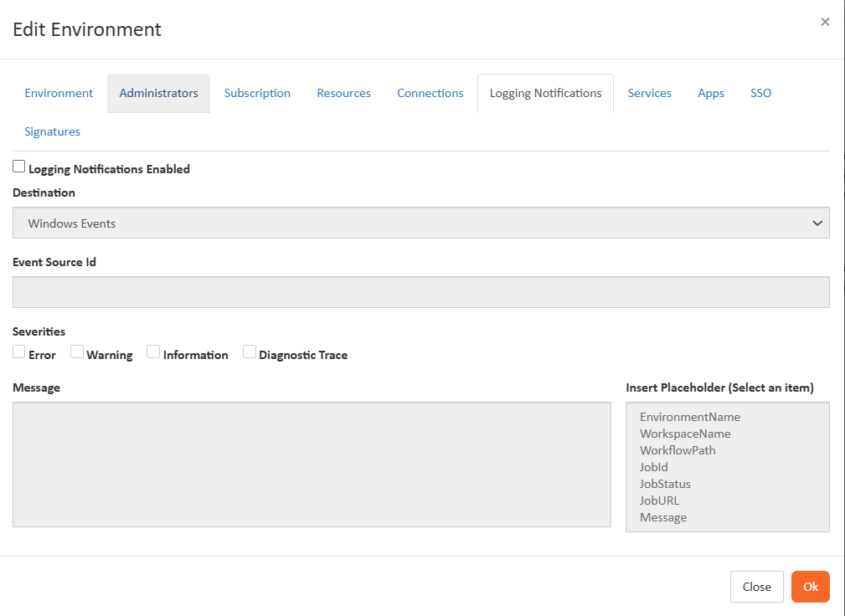
Task: Open the Connections tab
Action: pos(430,93)
